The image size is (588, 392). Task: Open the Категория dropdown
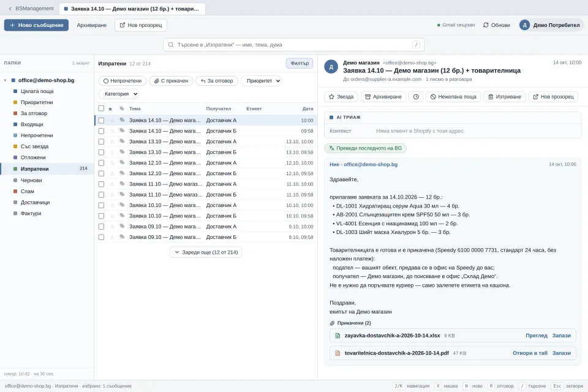coord(119,94)
